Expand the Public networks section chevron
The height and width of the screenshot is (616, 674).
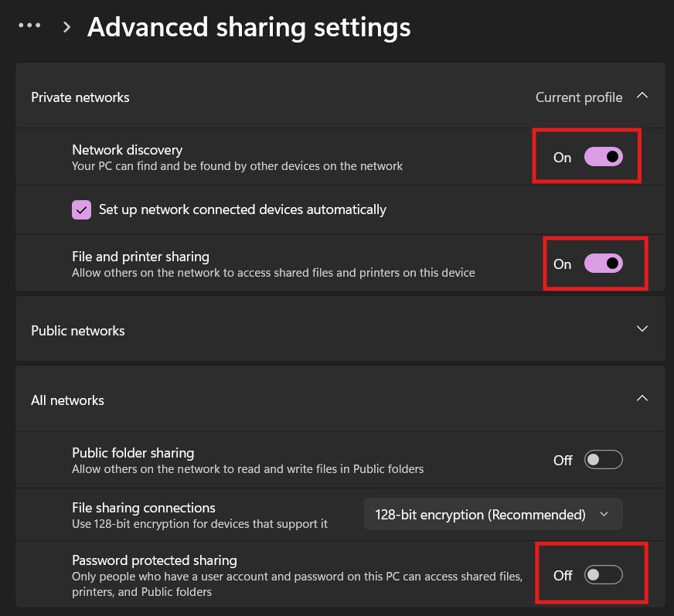[x=642, y=329]
